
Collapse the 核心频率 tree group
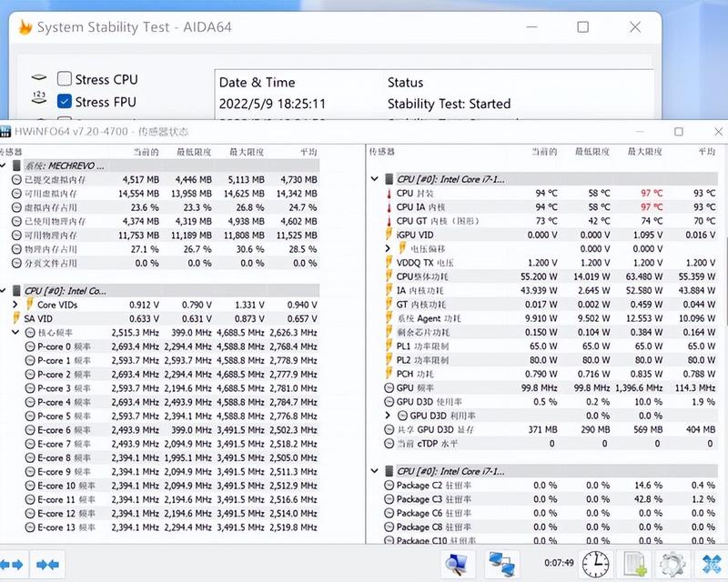[15, 332]
